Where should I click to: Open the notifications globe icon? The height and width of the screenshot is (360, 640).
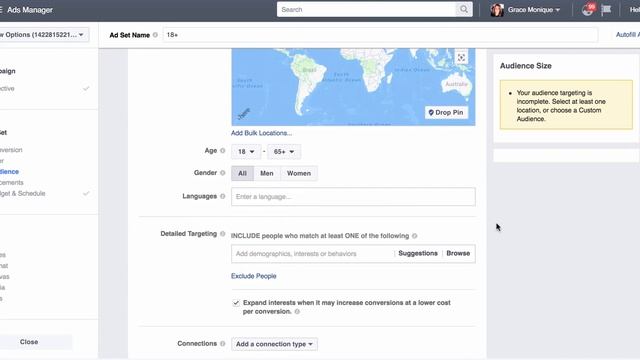point(588,10)
